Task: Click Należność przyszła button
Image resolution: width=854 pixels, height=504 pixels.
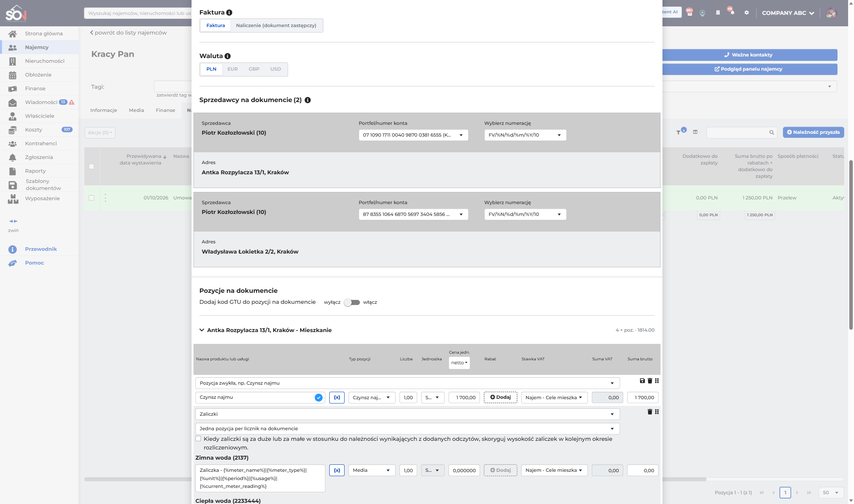Action: pyautogui.click(x=813, y=132)
